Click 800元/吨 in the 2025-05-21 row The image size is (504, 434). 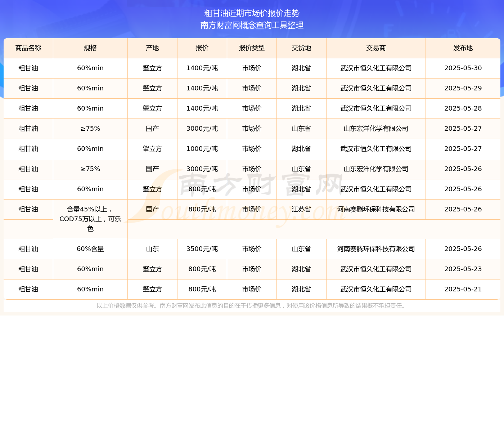(202, 289)
